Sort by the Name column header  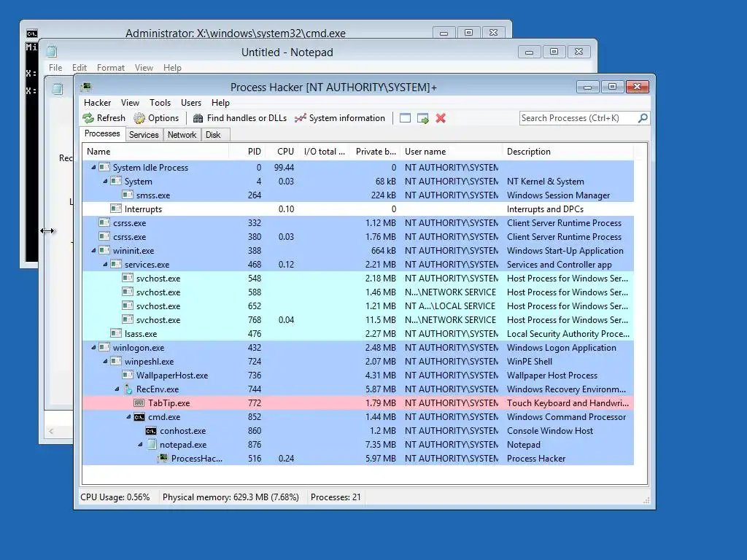[x=155, y=152]
